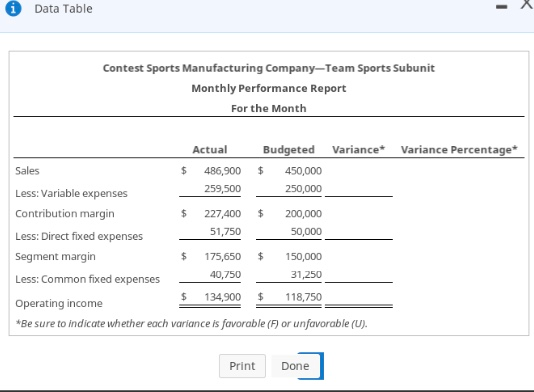Click Contribution margin row label
Image resolution: width=534 pixels, height=392 pixels.
pos(65,214)
